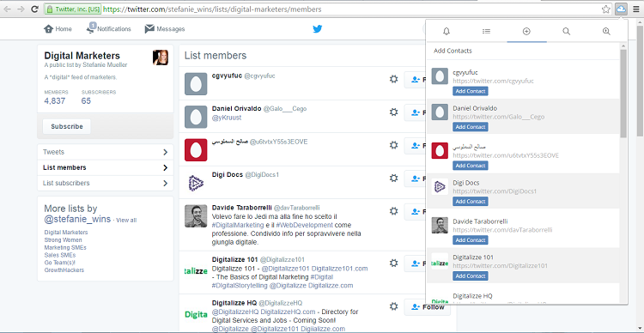
Task: Open Sales SMEs list link
Action: click(x=59, y=255)
